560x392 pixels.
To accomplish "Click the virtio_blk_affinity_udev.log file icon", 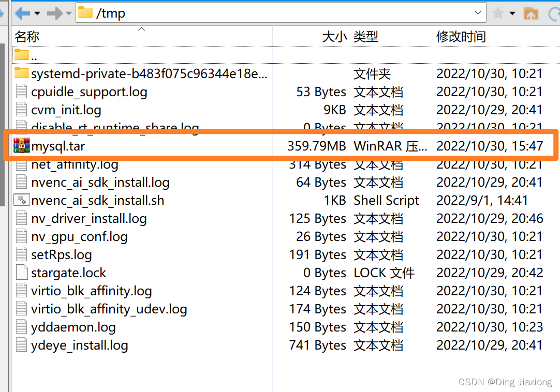I will coord(21,308).
